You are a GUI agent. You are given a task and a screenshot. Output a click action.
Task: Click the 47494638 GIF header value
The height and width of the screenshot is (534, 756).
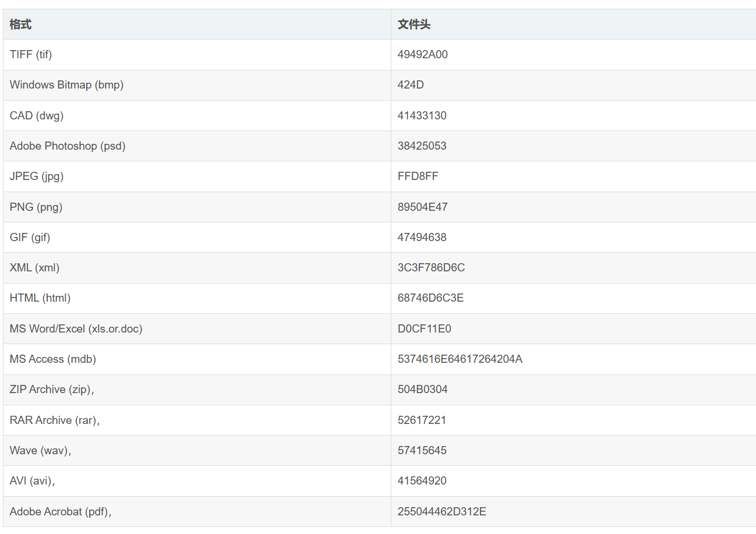point(422,238)
